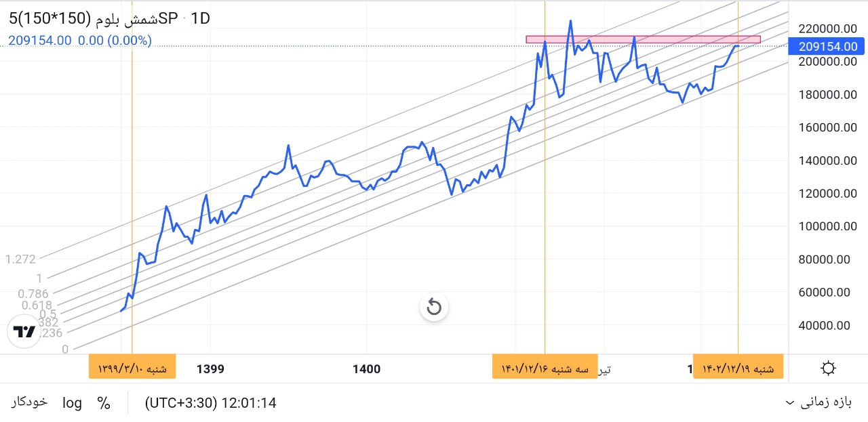The height and width of the screenshot is (422, 868).
Task: Open the UTC+3:30 timezone menu
Action: 210,403
